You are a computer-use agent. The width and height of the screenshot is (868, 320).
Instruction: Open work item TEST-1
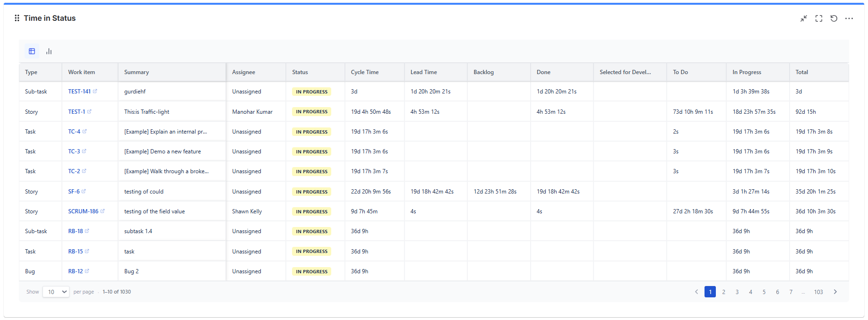click(77, 112)
